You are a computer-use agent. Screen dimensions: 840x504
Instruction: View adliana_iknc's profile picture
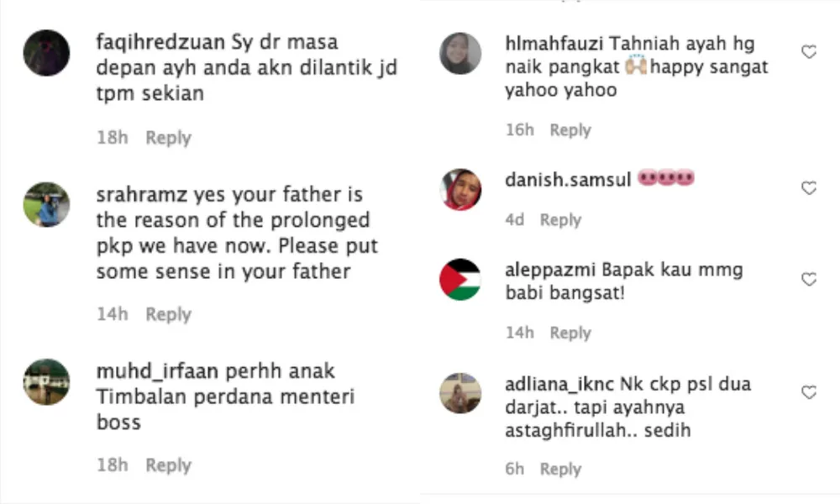460,393
